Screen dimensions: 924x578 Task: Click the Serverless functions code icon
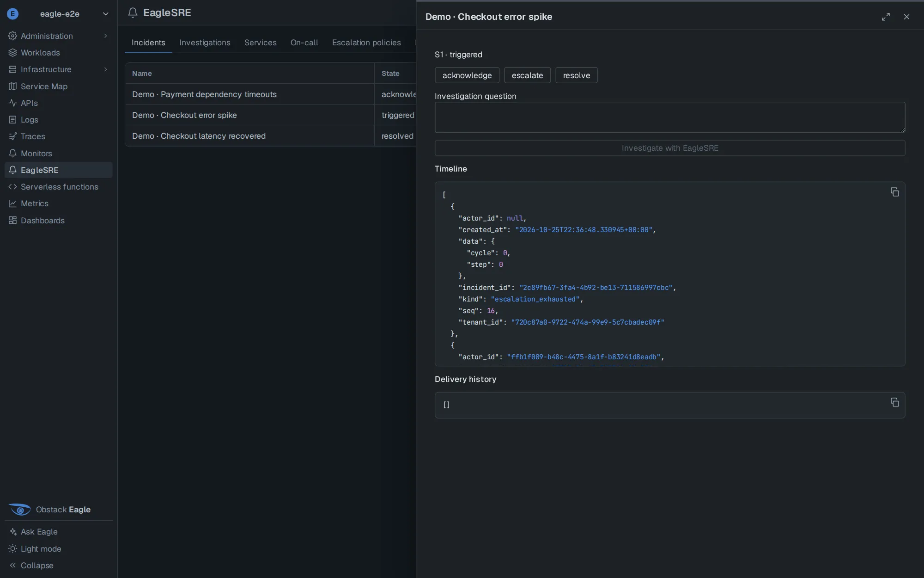point(12,187)
